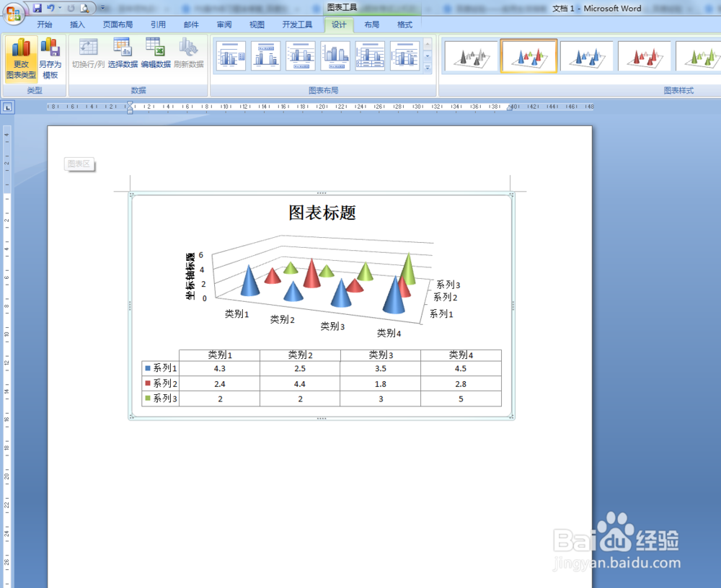Select the 系列2 legend key in data table
This screenshot has height=588, width=721.
pos(148,383)
